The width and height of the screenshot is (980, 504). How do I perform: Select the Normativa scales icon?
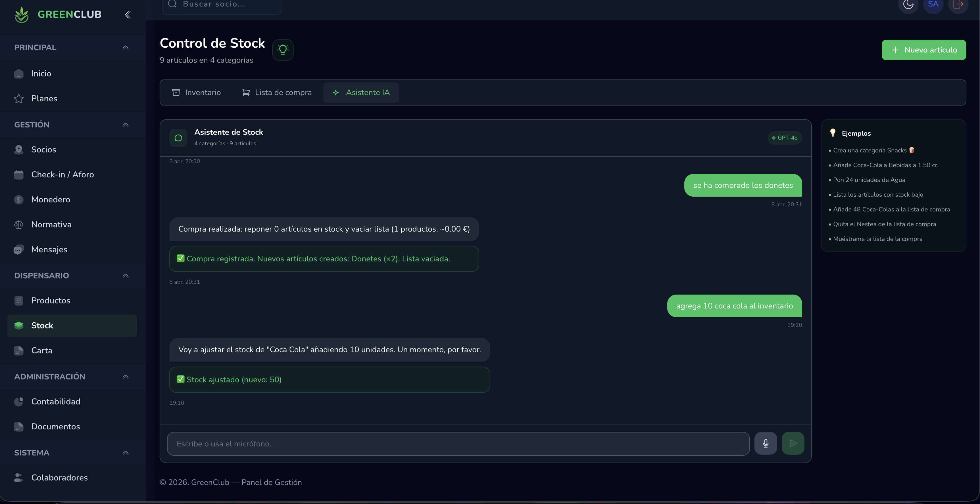19,224
